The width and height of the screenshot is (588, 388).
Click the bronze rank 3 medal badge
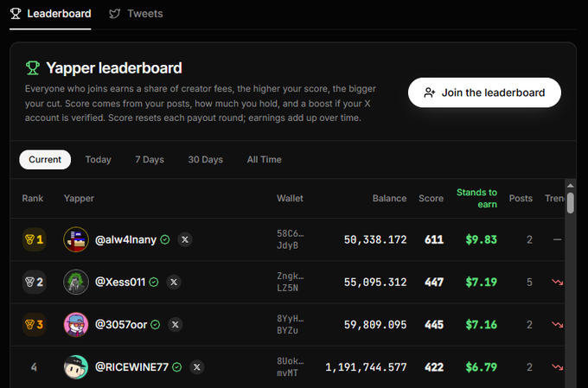(34, 325)
